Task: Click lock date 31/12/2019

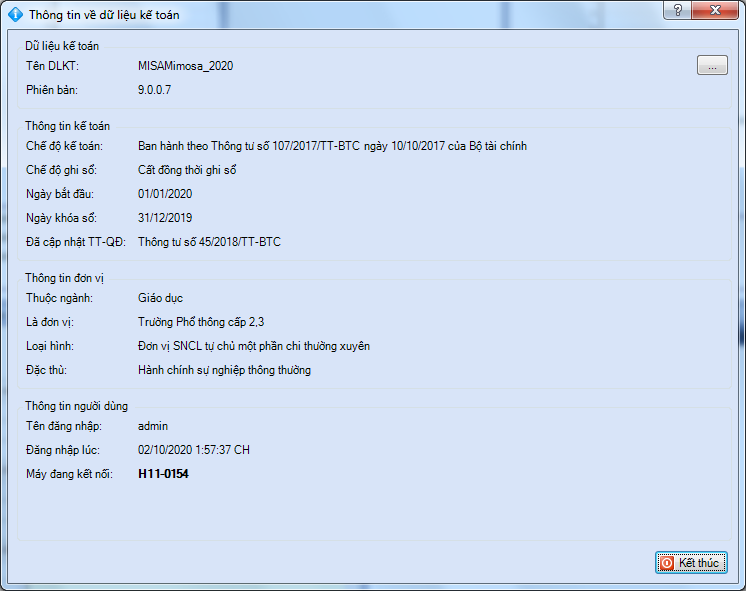Action: pos(165,218)
